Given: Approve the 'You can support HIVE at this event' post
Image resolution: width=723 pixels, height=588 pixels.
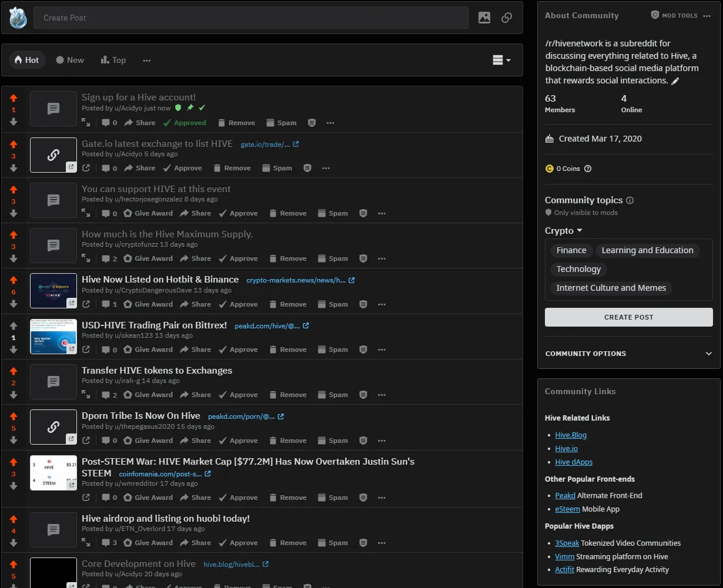Looking at the screenshot, I should point(238,213).
